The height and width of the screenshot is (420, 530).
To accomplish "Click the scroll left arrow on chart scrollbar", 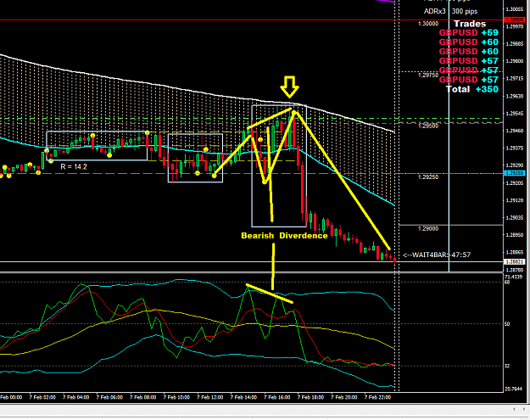I will pos(514,409).
